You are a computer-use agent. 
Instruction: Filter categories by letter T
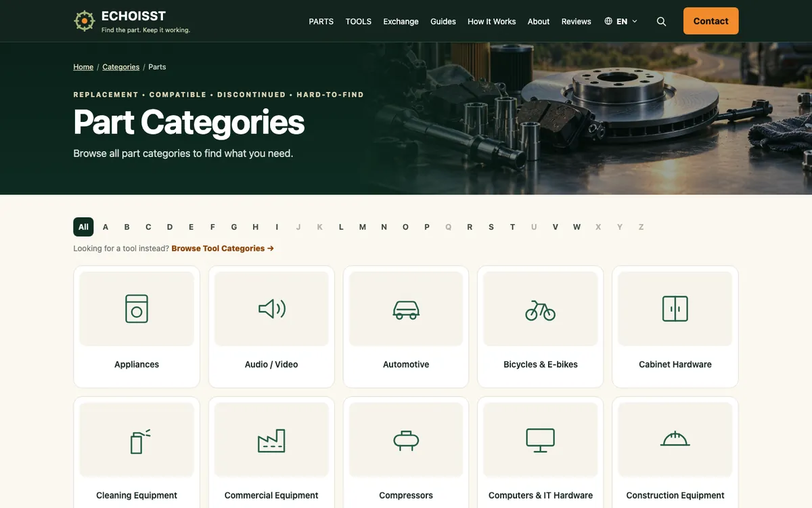513,227
